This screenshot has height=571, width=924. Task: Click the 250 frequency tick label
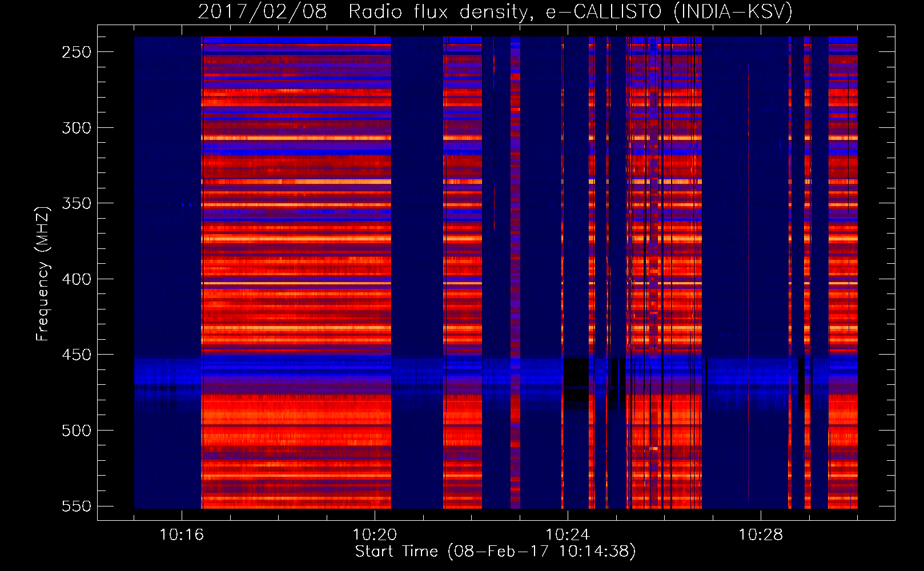(x=77, y=52)
